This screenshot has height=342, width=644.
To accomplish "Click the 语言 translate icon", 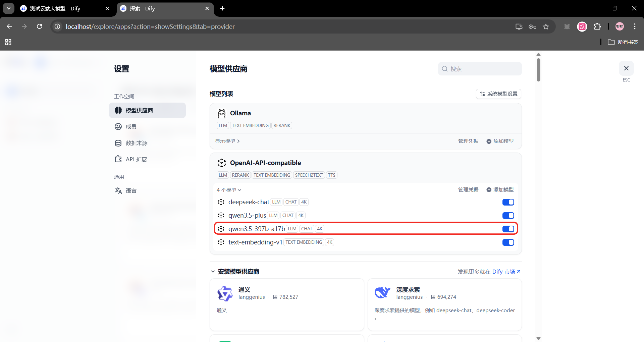I will point(118,190).
